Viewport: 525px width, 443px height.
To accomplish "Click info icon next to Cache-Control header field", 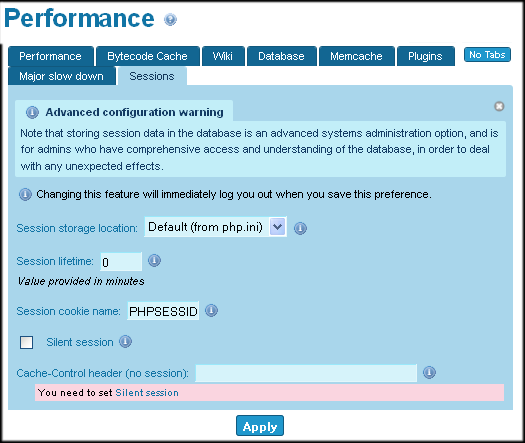I will click(x=429, y=372).
